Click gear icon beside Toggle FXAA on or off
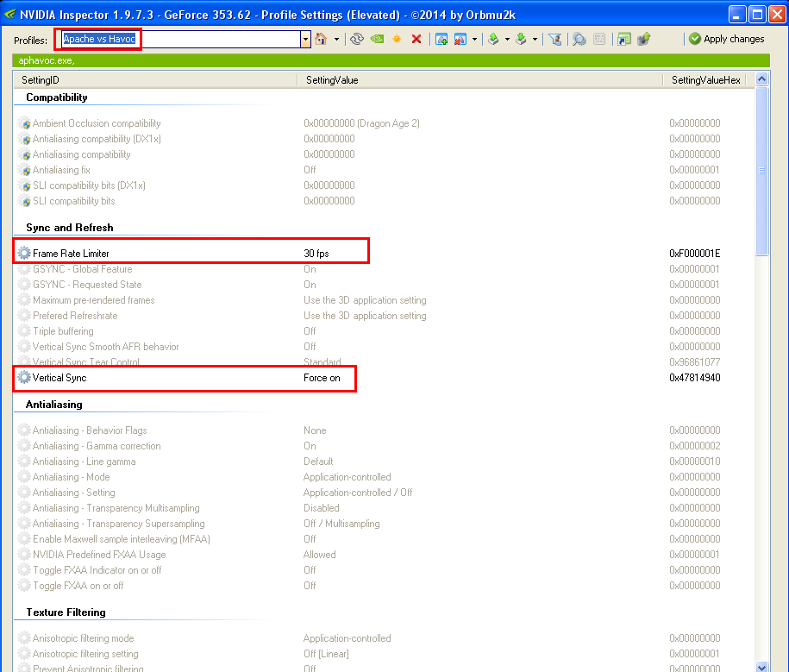The image size is (789, 672). [23, 586]
